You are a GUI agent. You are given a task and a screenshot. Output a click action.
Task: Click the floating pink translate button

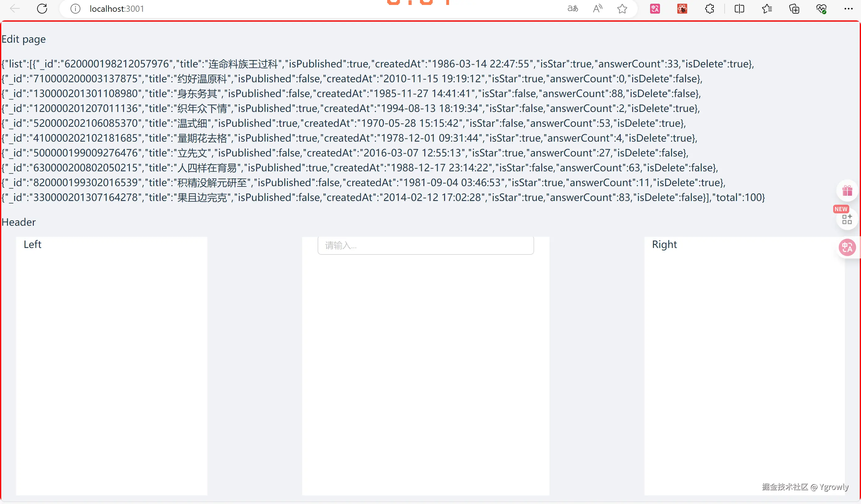click(x=847, y=247)
